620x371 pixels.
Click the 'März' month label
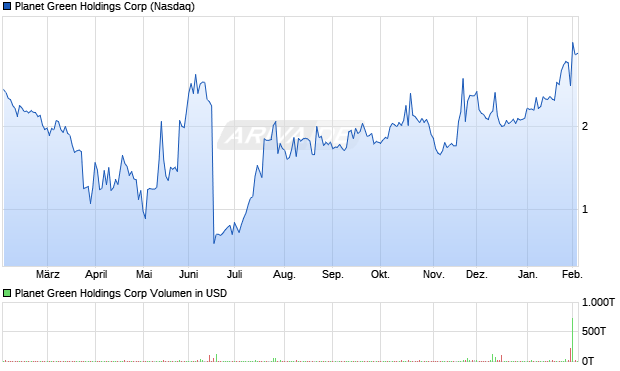[x=47, y=274]
